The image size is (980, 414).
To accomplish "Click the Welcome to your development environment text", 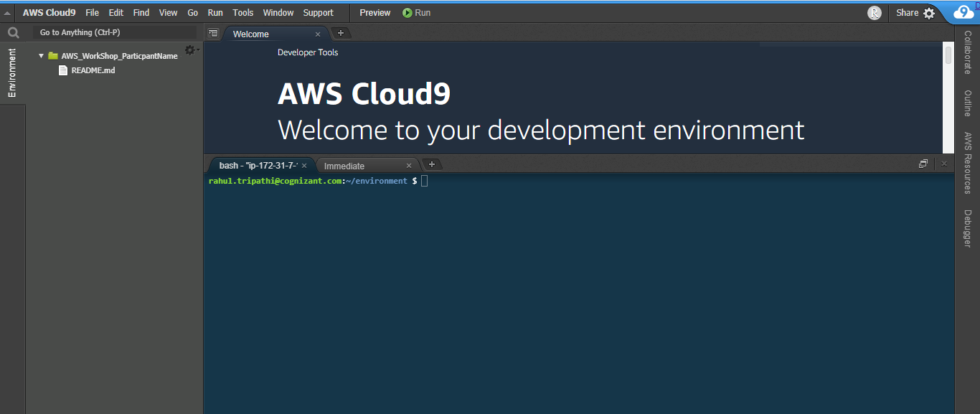I will point(541,131).
